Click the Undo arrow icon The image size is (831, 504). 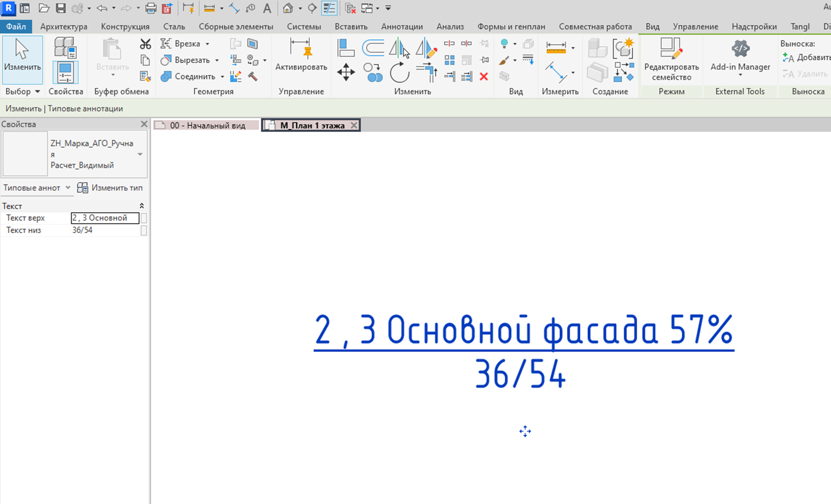[x=102, y=8]
